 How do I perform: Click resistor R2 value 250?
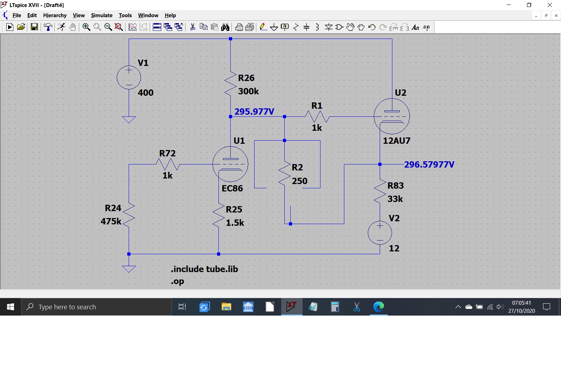coord(300,181)
